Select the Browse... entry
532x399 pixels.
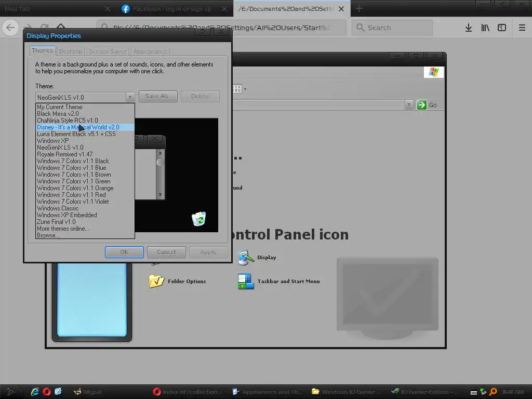[85, 235]
